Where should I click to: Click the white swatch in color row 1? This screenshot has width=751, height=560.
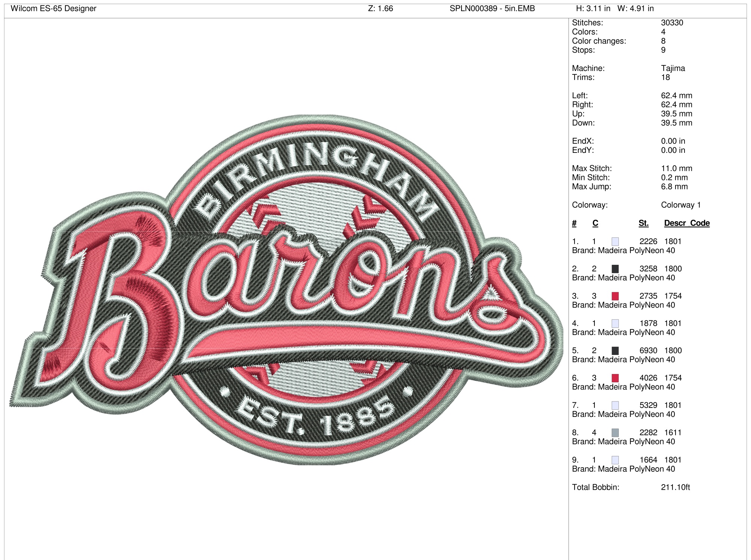tap(615, 242)
